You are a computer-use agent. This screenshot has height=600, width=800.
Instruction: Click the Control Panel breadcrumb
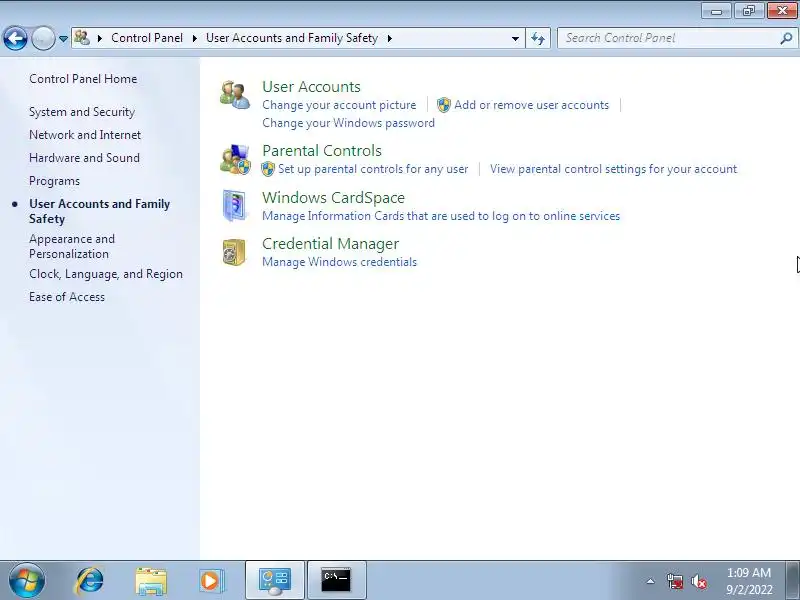coord(147,38)
